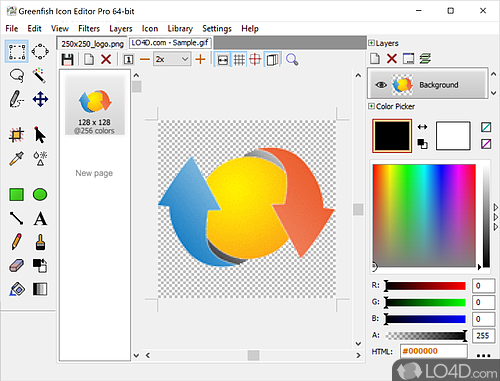This screenshot has width=500, height=381.
Task: Select the Crop tool
Action: pyautogui.click(x=17, y=135)
